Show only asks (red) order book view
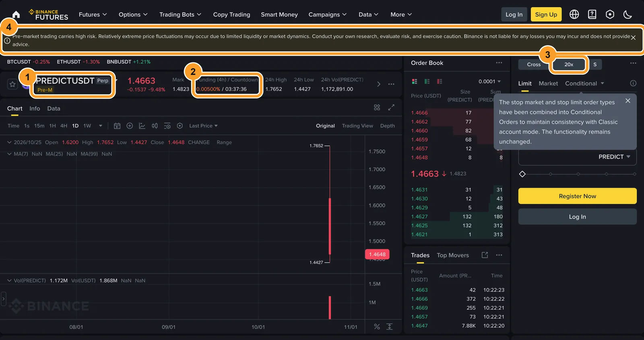 click(440, 81)
